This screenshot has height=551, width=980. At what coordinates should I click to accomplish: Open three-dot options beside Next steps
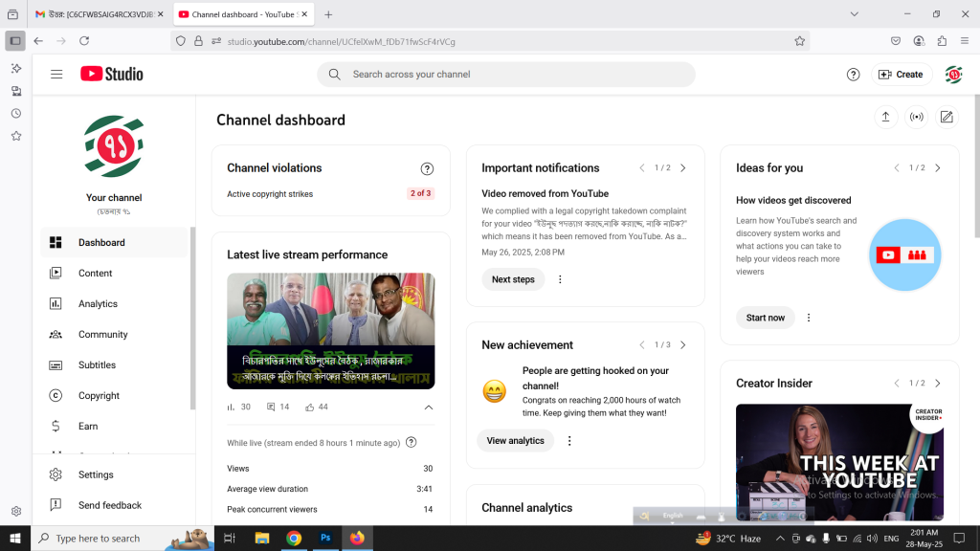coord(560,279)
